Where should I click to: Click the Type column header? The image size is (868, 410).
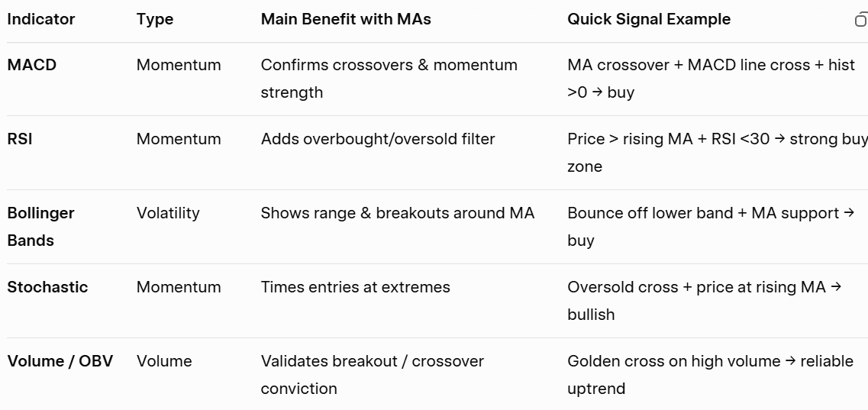pos(155,20)
